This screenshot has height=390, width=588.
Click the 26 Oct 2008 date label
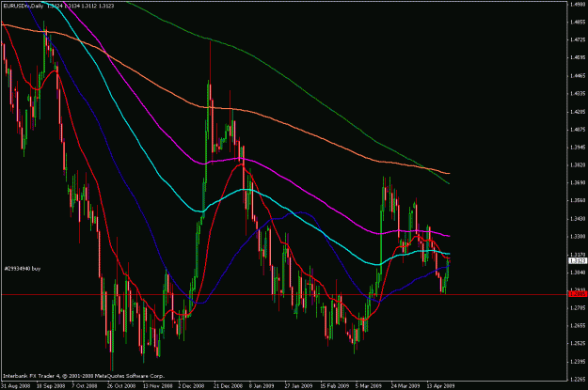(x=121, y=385)
